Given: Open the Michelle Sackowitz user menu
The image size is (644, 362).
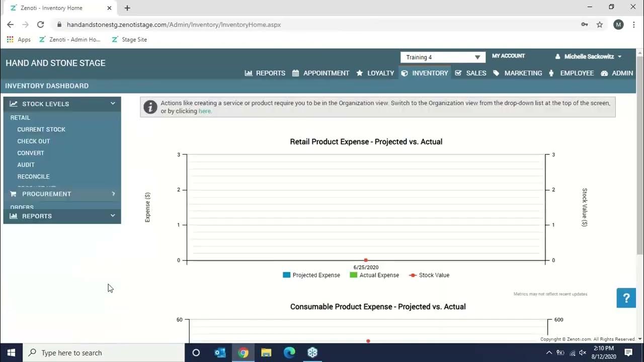Looking at the screenshot, I should click(588, 57).
